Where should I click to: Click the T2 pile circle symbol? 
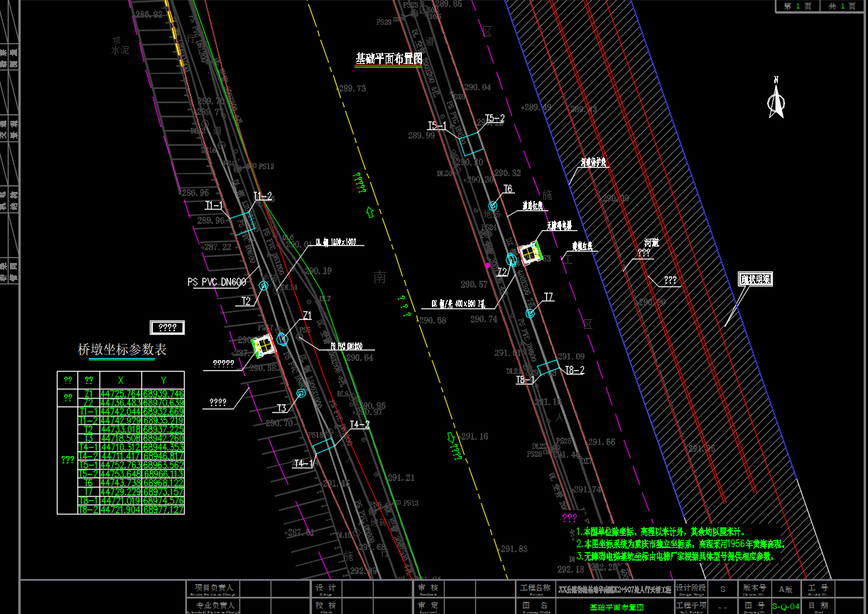click(x=264, y=286)
